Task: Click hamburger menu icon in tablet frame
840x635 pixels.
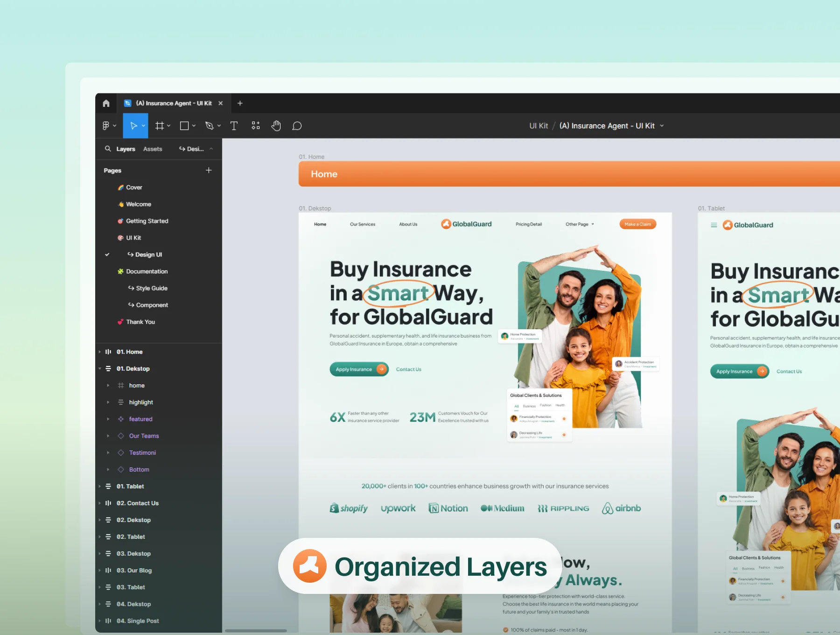Action: [714, 225]
